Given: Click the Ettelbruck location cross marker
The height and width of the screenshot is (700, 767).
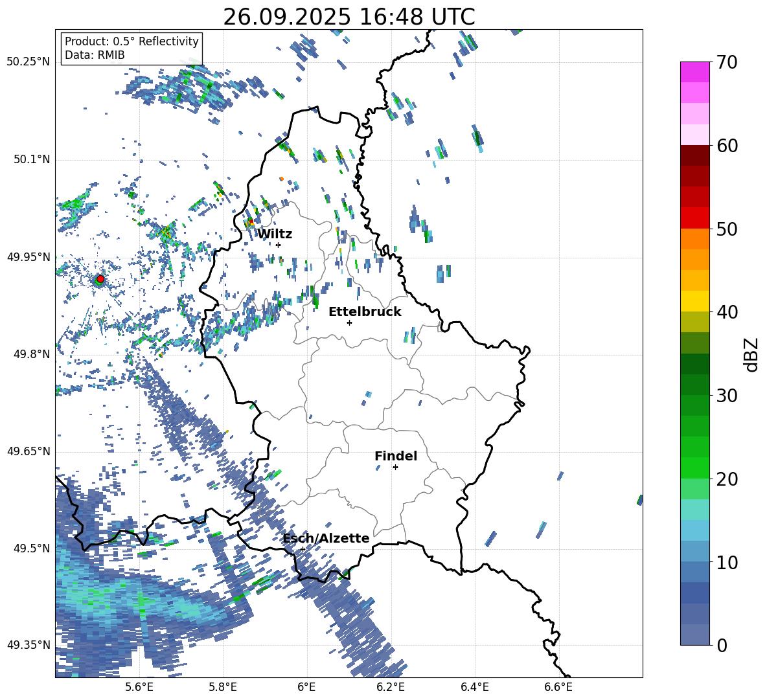Looking at the screenshot, I should tap(349, 322).
